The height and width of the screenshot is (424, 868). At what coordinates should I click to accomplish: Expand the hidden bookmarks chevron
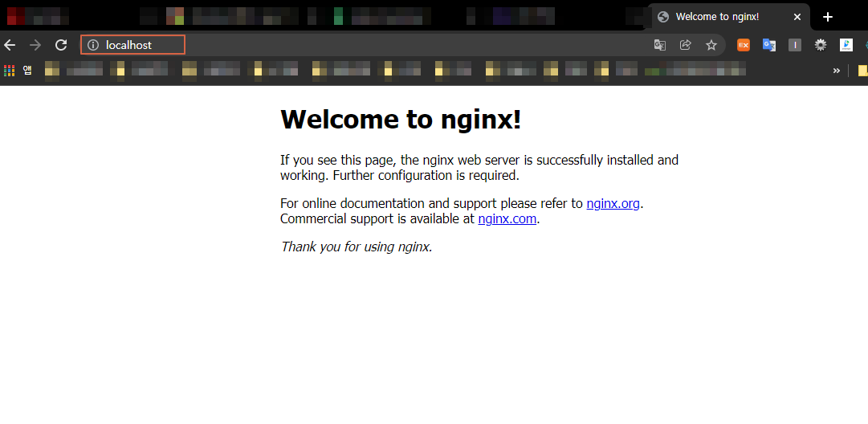pyautogui.click(x=837, y=71)
